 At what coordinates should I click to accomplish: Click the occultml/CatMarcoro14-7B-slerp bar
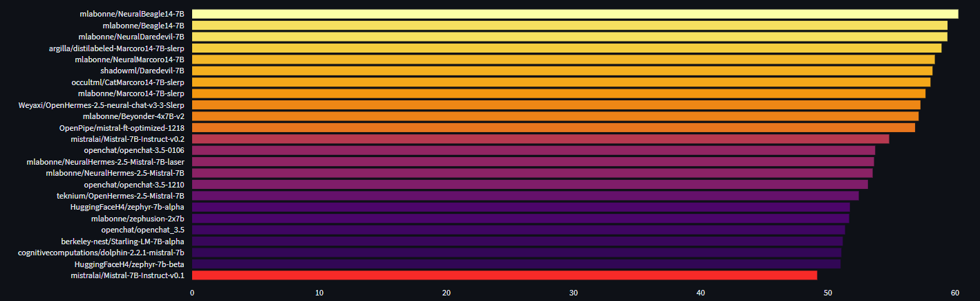[x=560, y=82]
